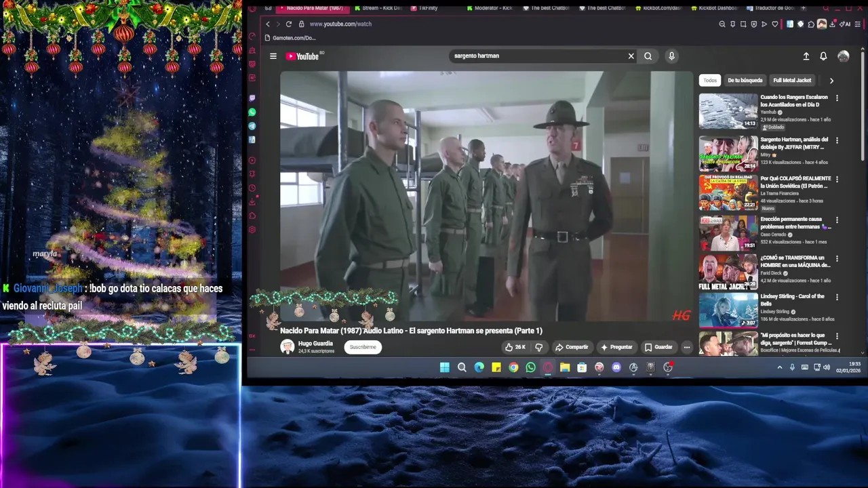
Task: Select the De tu búsqueda filter chip
Action: (x=745, y=80)
